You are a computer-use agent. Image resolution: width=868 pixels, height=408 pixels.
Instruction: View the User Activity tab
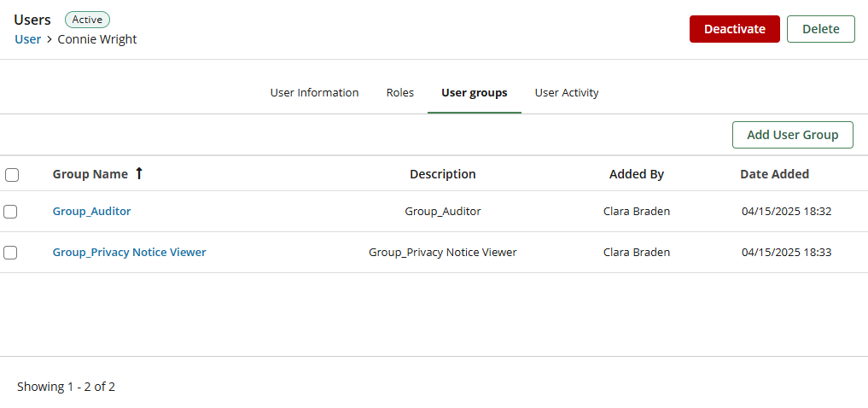point(567,92)
